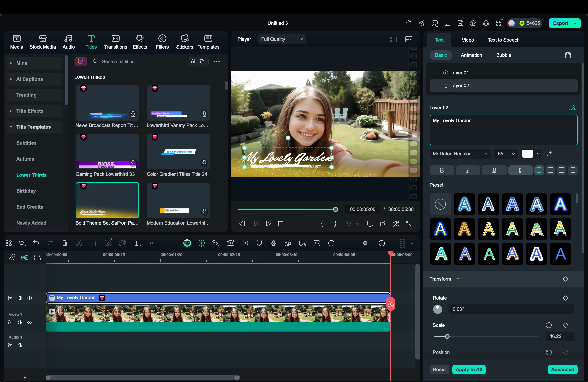The width and height of the screenshot is (588, 382).
Task: Click the snapshot camera icon in player
Action: tap(383, 224)
